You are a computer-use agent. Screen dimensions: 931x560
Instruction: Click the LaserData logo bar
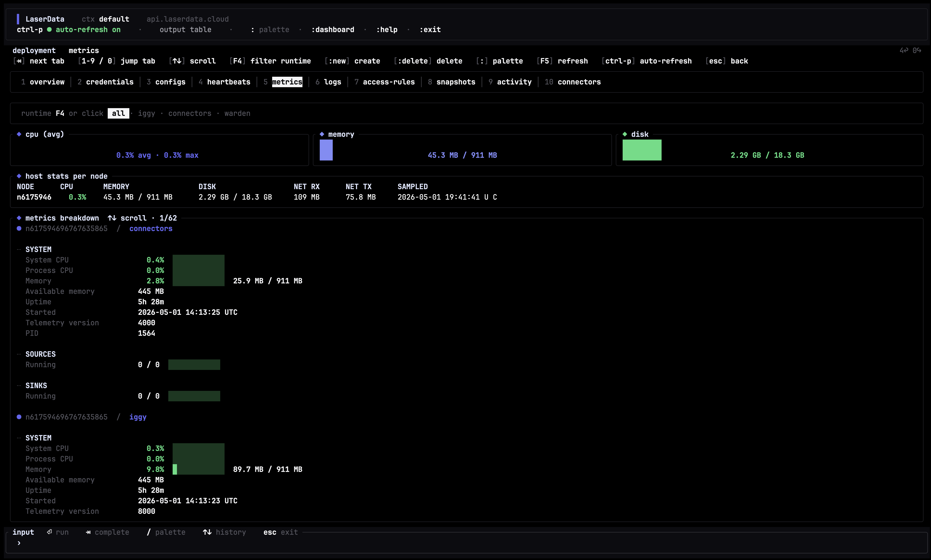coord(18,19)
